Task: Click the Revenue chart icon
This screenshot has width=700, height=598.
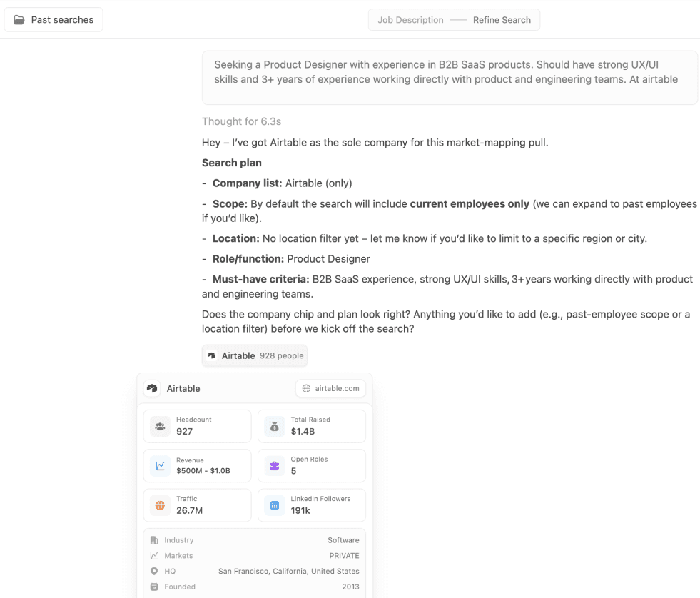Action: pos(160,466)
